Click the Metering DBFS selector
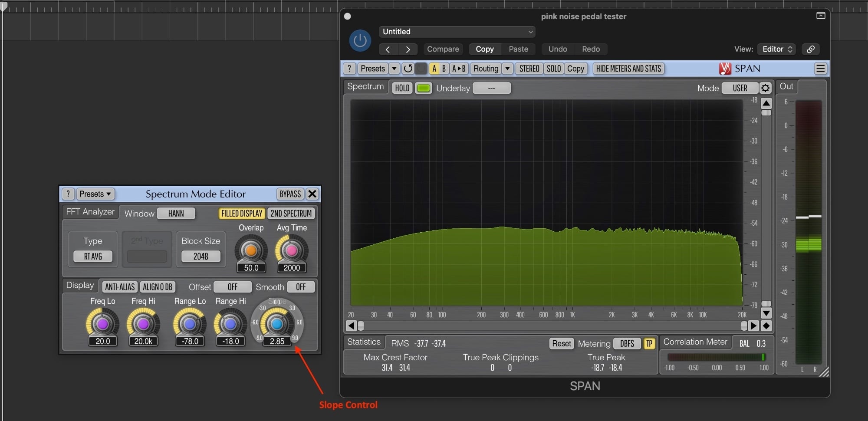Viewport: 868px width, 421px height. [627, 344]
